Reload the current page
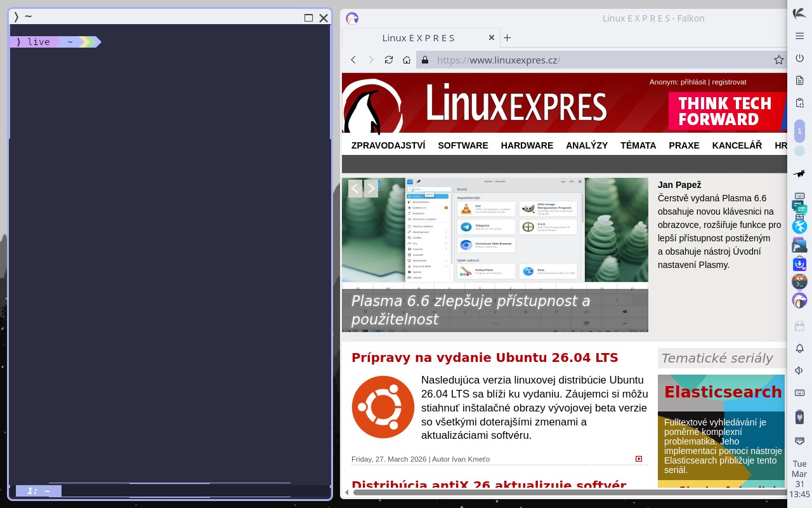Image resolution: width=812 pixels, height=508 pixels. coord(389,60)
